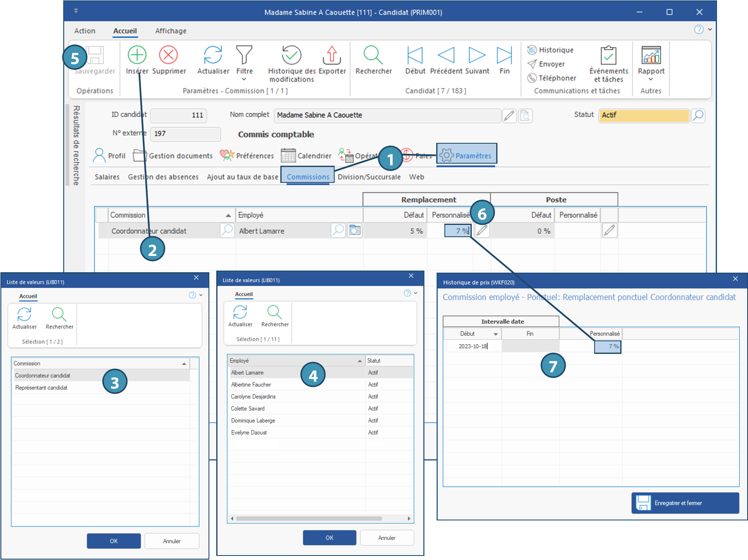Viewport: 748px width, 560px height.
Task: Select Représentant candidat in commission list
Action: point(41,388)
